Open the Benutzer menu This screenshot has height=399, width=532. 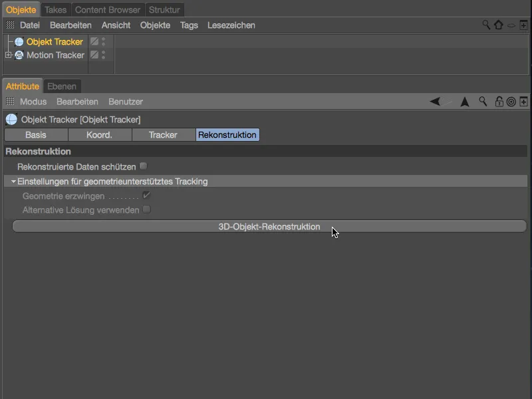[126, 102]
